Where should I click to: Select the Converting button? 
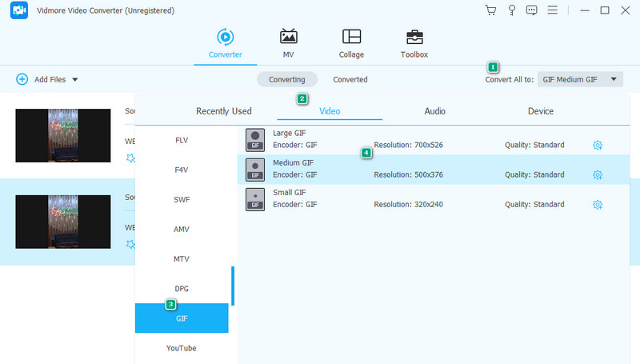coord(286,79)
